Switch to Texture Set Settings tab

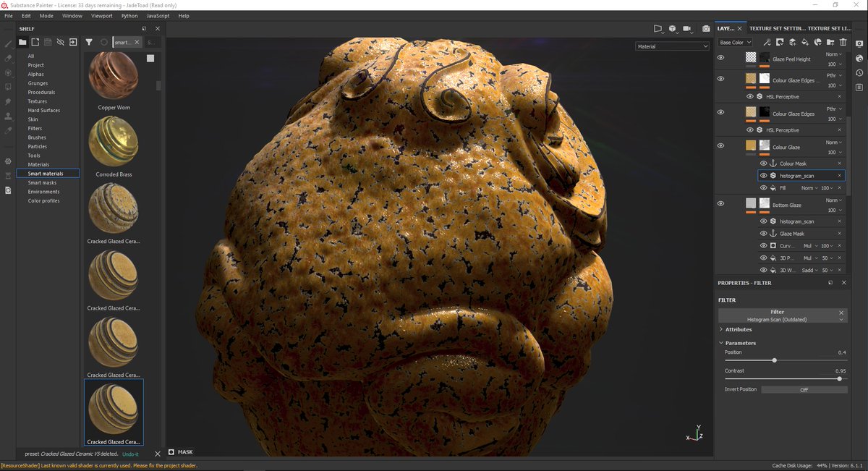point(777,28)
